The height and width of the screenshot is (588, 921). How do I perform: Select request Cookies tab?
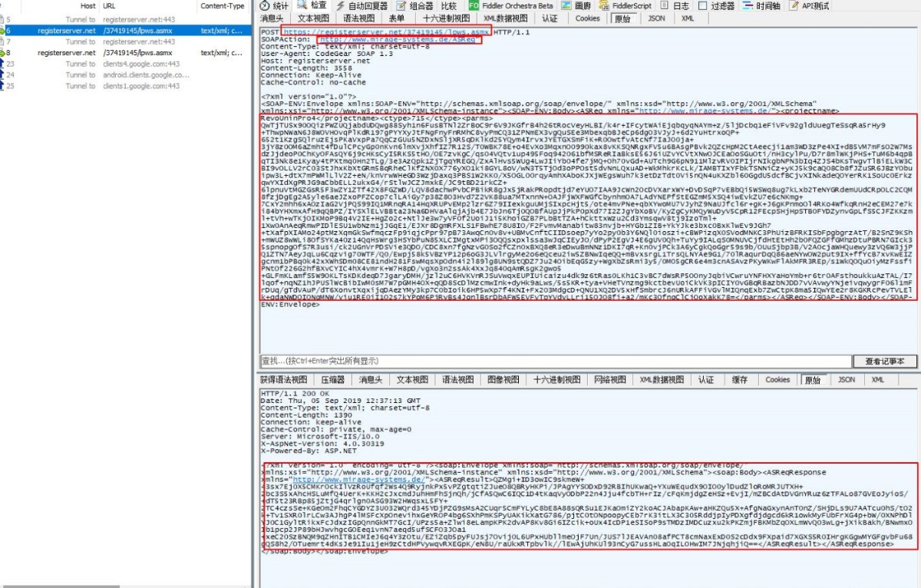pos(588,18)
